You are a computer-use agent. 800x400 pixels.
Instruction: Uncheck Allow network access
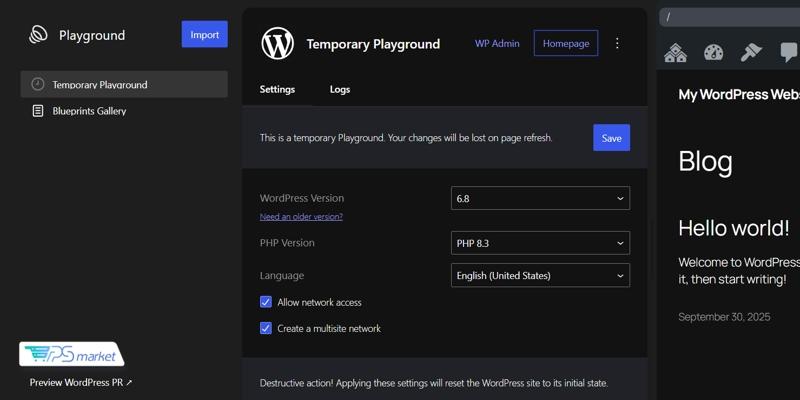click(266, 302)
